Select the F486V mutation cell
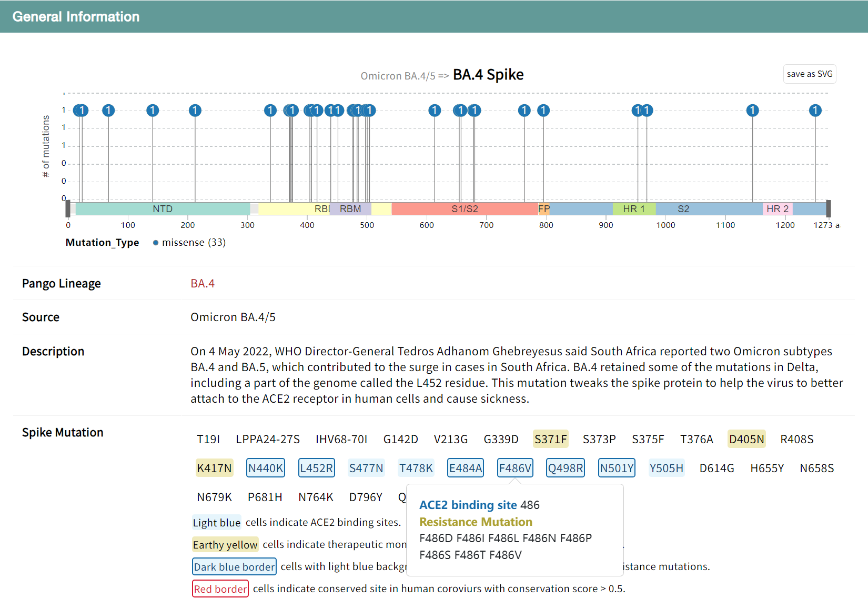Image resolution: width=868 pixels, height=598 pixels. pyautogui.click(x=515, y=468)
